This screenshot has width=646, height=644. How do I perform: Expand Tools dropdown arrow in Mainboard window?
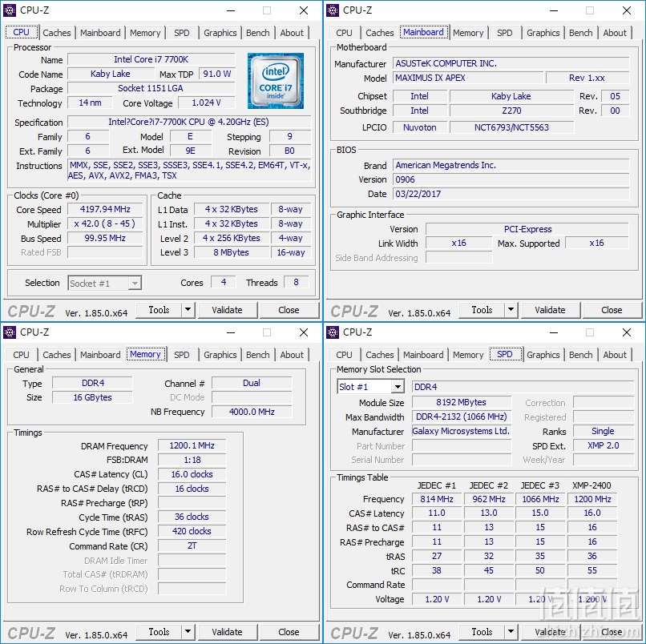pos(511,310)
